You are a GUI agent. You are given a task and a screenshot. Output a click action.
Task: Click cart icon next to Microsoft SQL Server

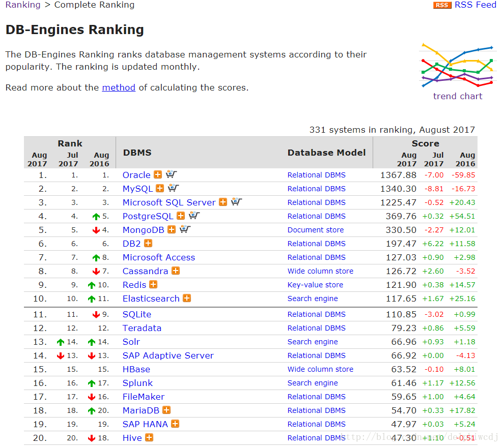(x=236, y=202)
